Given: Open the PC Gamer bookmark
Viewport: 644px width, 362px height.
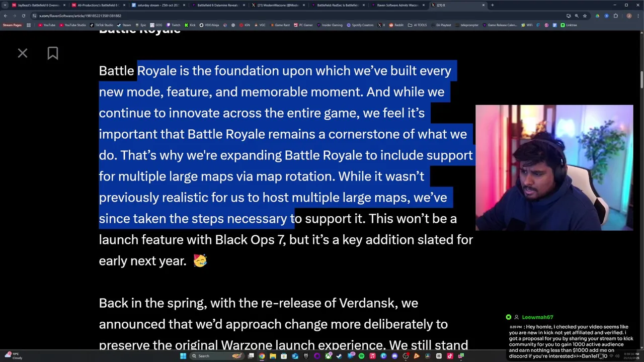Looking at the screenshot, I should pyautogui.click(x=303, y=25).
